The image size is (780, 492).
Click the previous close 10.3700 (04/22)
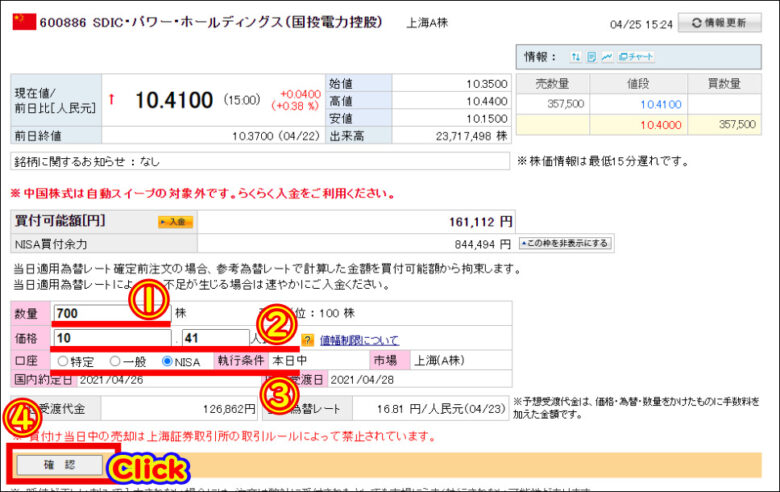click(x=276, y=136)
